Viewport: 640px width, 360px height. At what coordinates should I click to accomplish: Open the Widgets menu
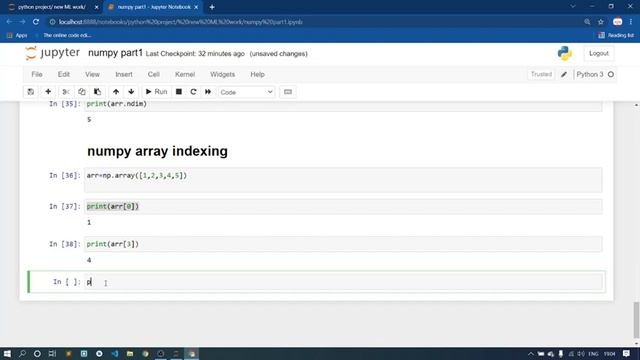(222, 74)
